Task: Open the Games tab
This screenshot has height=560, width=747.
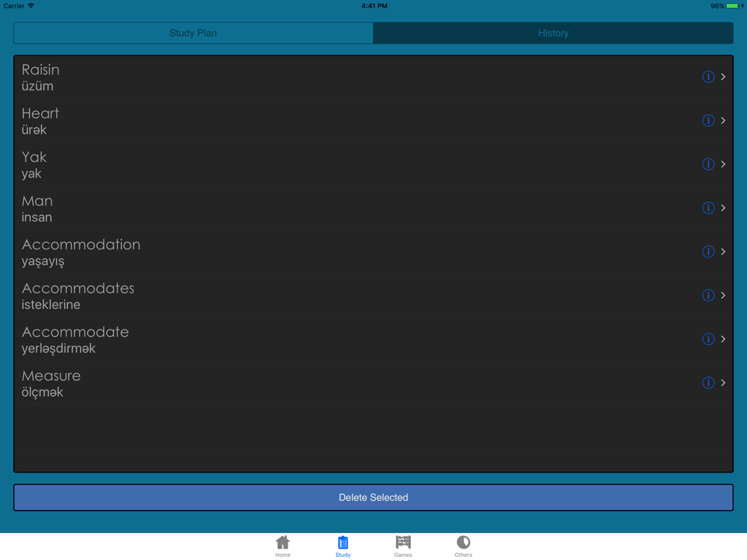Action: [403, 547]
